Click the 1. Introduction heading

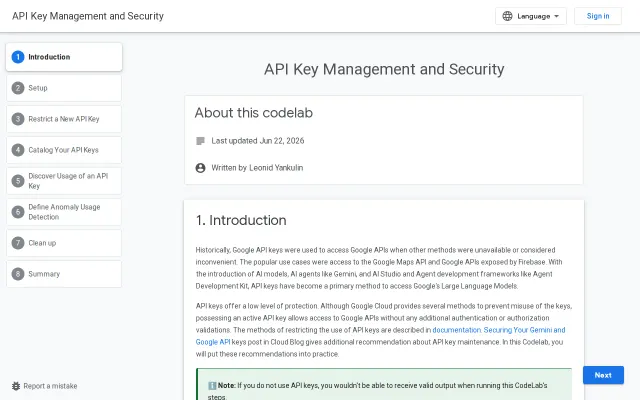241,220
